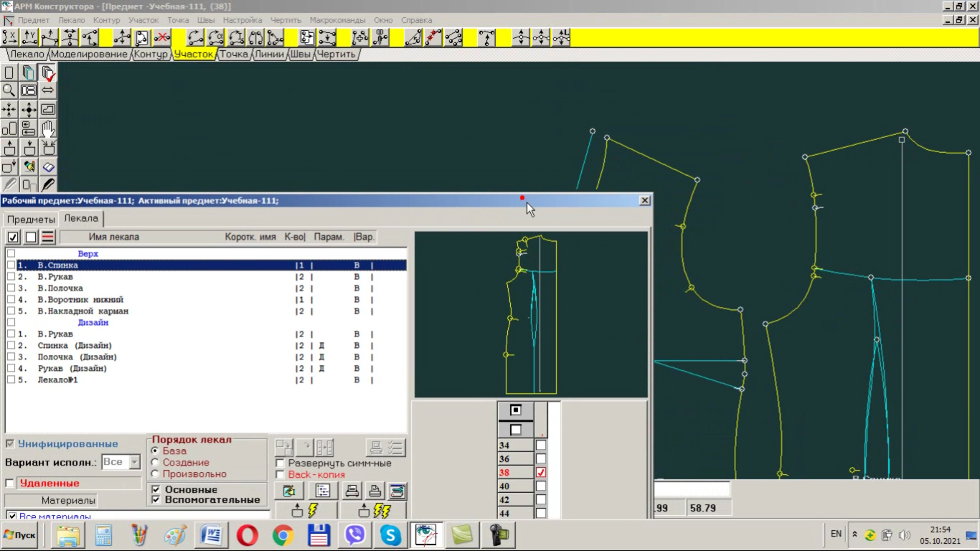
Task: Select the black feather pen tool
Action: 48,186
